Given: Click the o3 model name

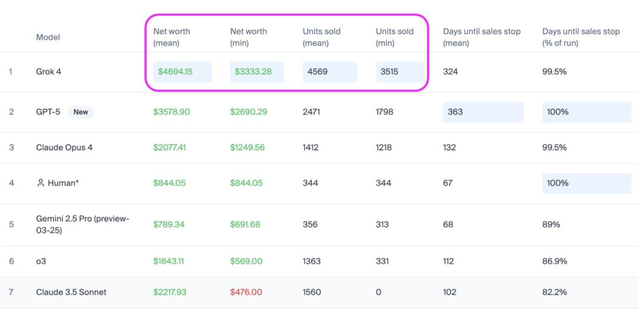Looking at the screenshot, I should [x=41, y=261].
